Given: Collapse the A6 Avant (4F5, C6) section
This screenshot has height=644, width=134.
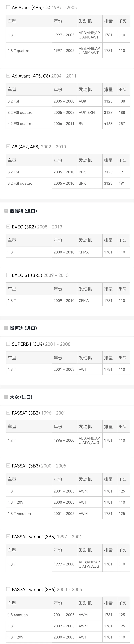Looking at the screenshot, I should (x=8, y=76).
